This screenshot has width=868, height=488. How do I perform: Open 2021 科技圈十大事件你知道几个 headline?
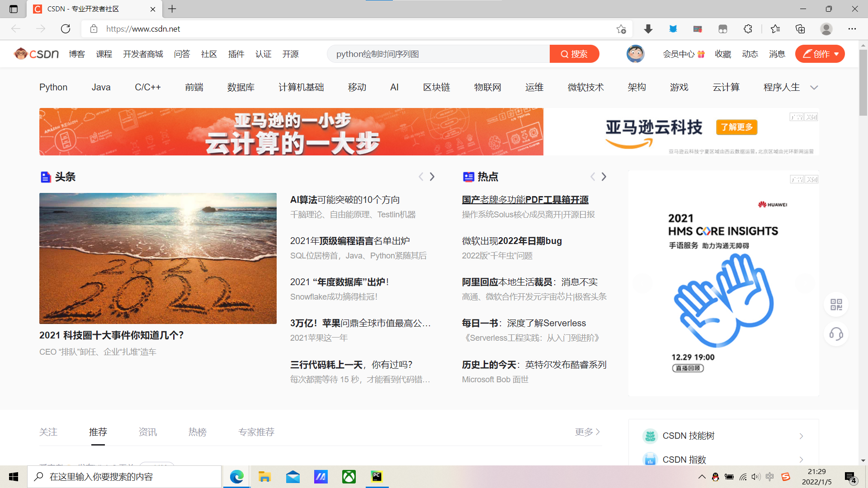tap(111, 335)
